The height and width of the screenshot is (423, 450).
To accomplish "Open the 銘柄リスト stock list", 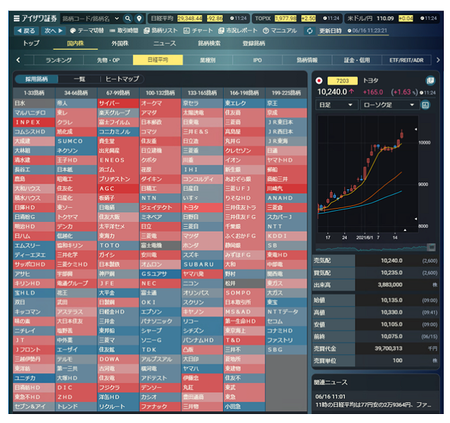I will 161,31.
